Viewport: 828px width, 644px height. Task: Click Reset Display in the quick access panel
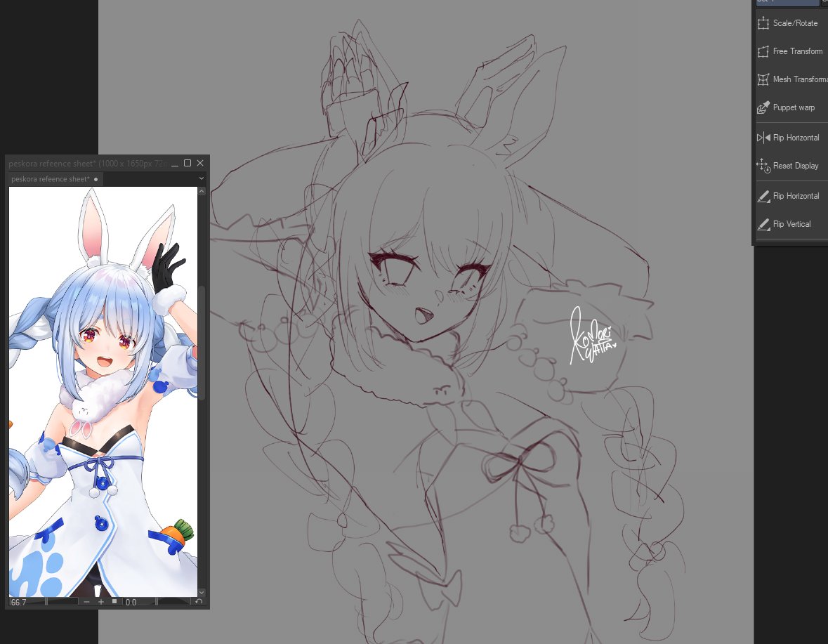click(x=791, y=165)
